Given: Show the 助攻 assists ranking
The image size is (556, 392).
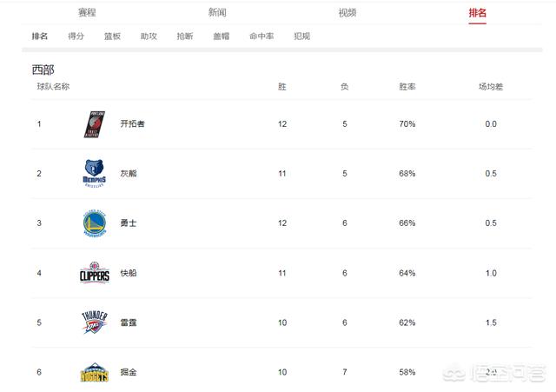Looking at the screenshot, I should [149, 37].
